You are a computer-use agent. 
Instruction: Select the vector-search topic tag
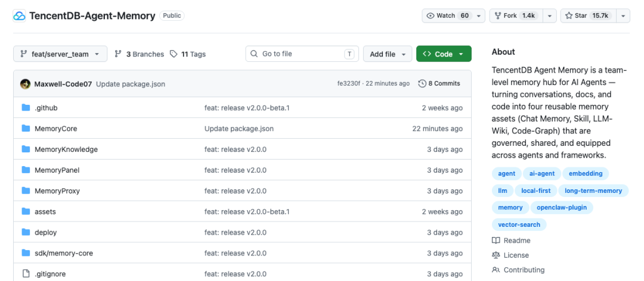(519, 225)
